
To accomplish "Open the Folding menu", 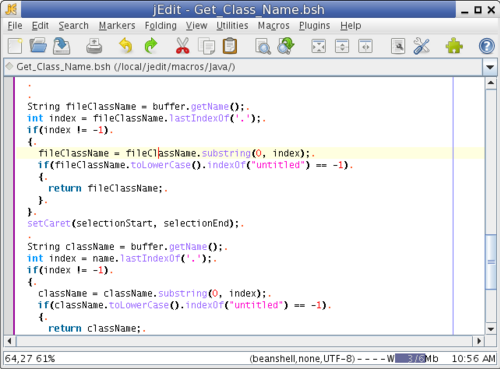I will 160,25.
